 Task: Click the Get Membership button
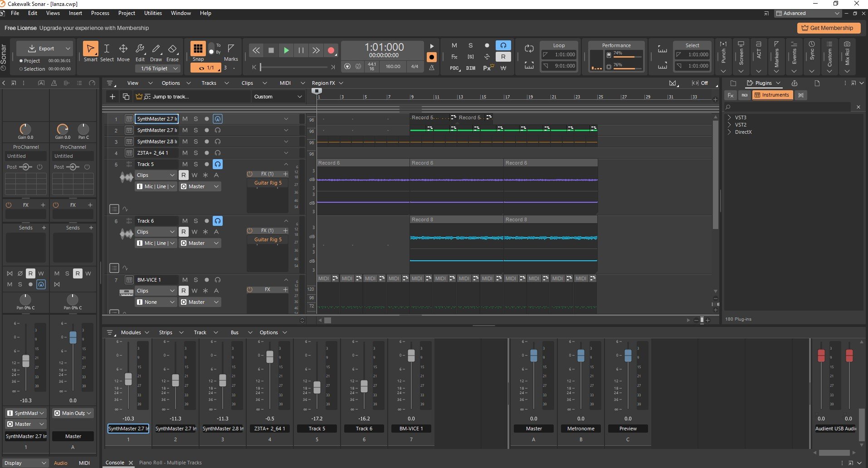828,28
